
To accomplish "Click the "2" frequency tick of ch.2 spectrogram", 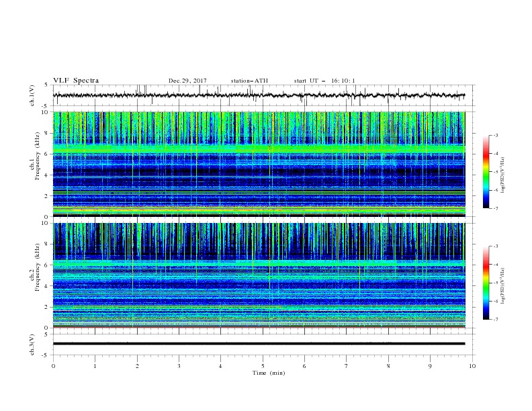I will (x=48, y=307).
